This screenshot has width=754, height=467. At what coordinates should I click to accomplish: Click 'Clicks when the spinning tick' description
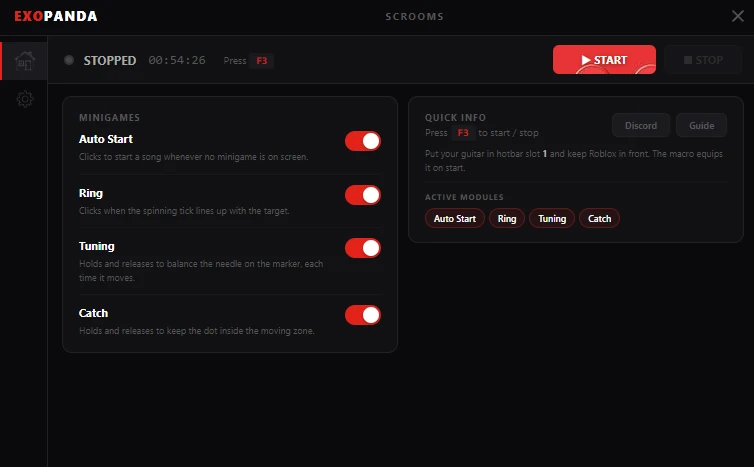point(184,211)
